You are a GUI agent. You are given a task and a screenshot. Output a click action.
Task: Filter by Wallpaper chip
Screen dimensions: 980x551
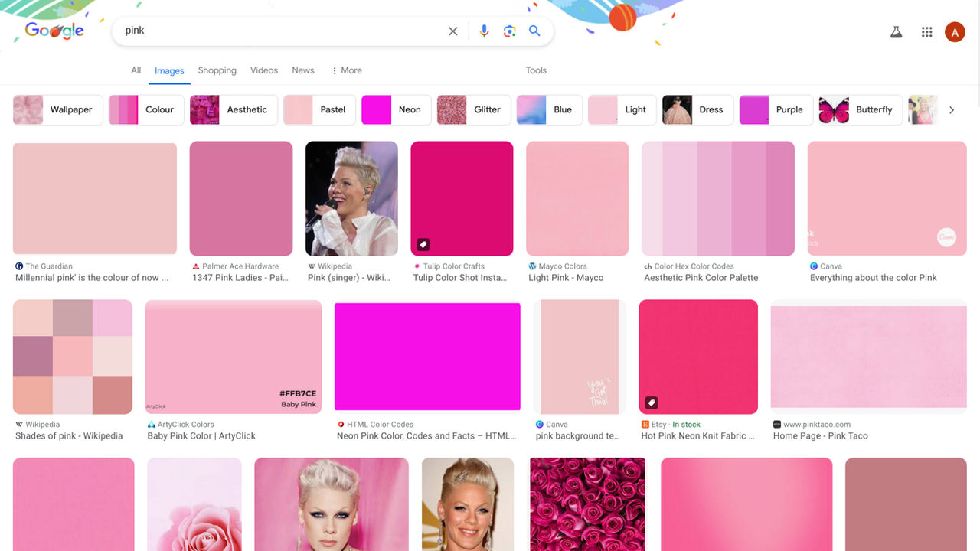tap(57, 109)
